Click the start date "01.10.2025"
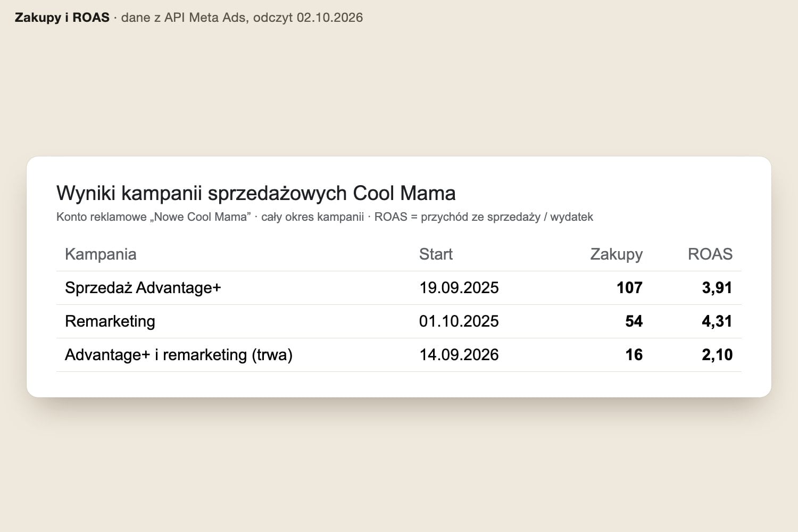The width and height of the screenshot is (798, 532). click(459, 321)
